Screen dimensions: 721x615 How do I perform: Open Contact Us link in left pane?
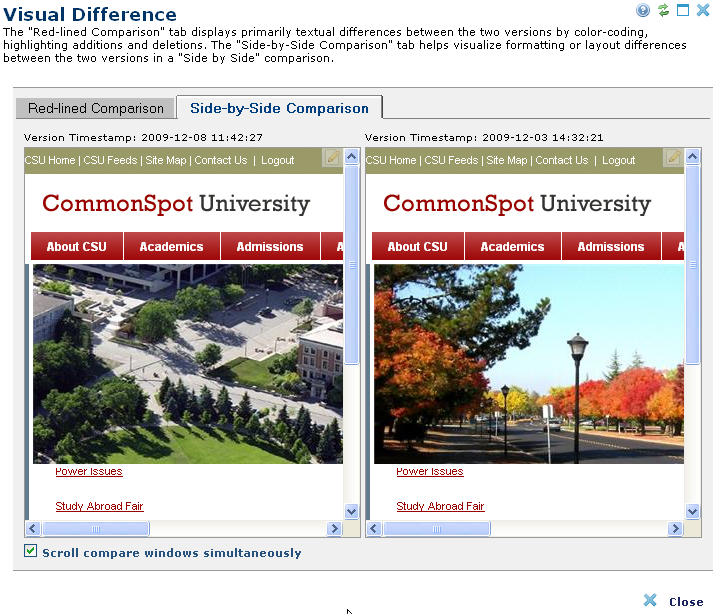(x=221, y=160)
